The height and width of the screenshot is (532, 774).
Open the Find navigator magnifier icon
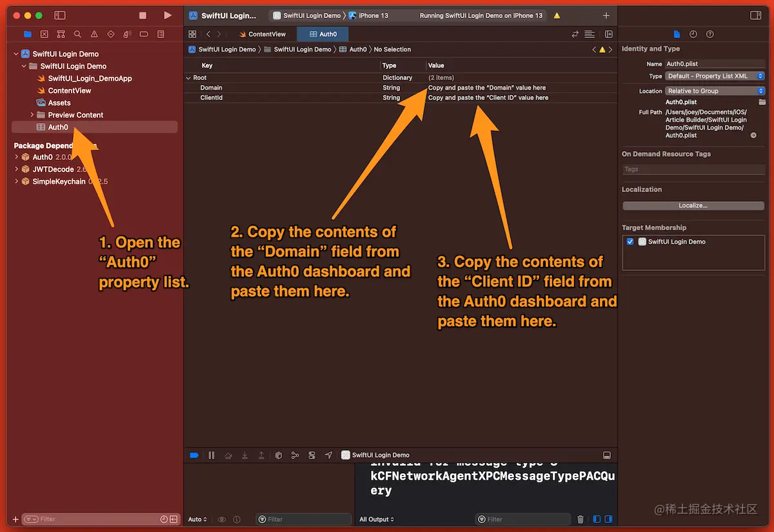pyautogui.click(x=77, y=34)
